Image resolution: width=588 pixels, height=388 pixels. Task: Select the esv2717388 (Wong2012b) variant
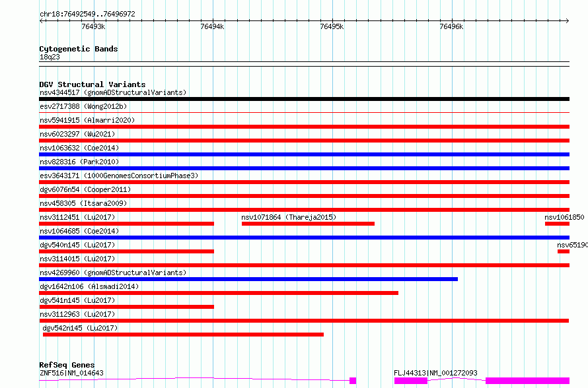pos(304,112)
